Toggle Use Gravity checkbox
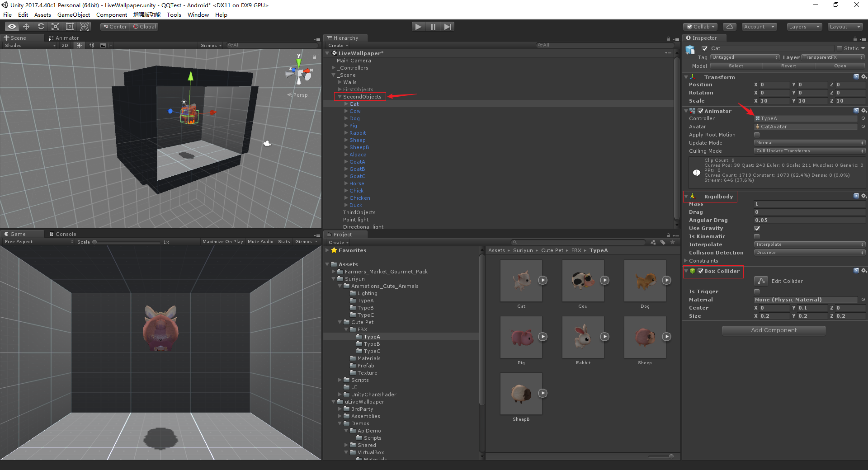Screen dimensions: 868x470 tap(757, 228)
